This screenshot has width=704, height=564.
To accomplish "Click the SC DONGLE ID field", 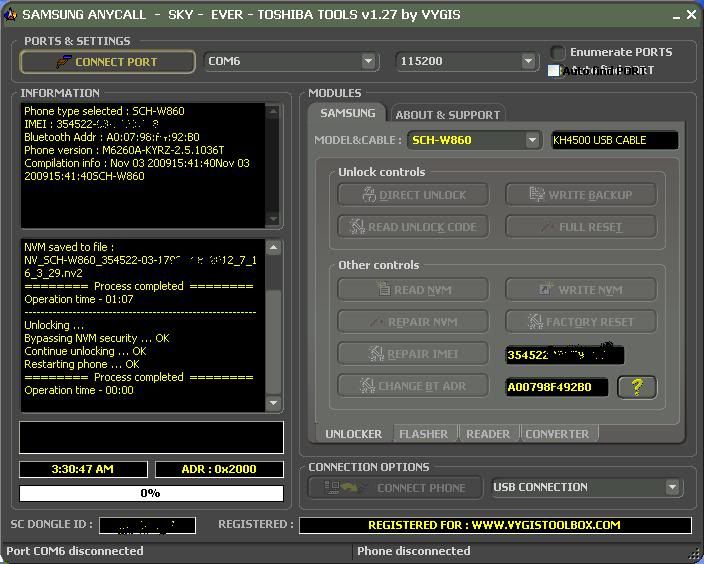I will [x=147, y=525].
